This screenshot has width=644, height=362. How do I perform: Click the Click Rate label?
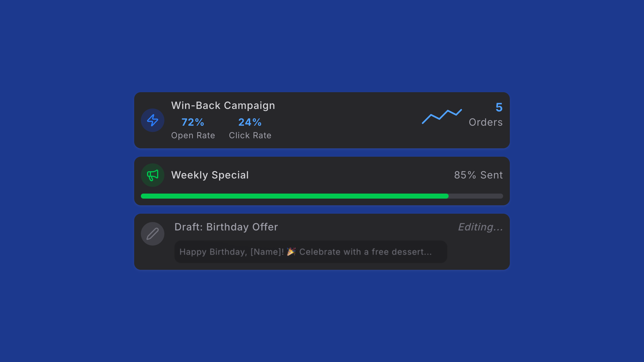tap(250, 135)
